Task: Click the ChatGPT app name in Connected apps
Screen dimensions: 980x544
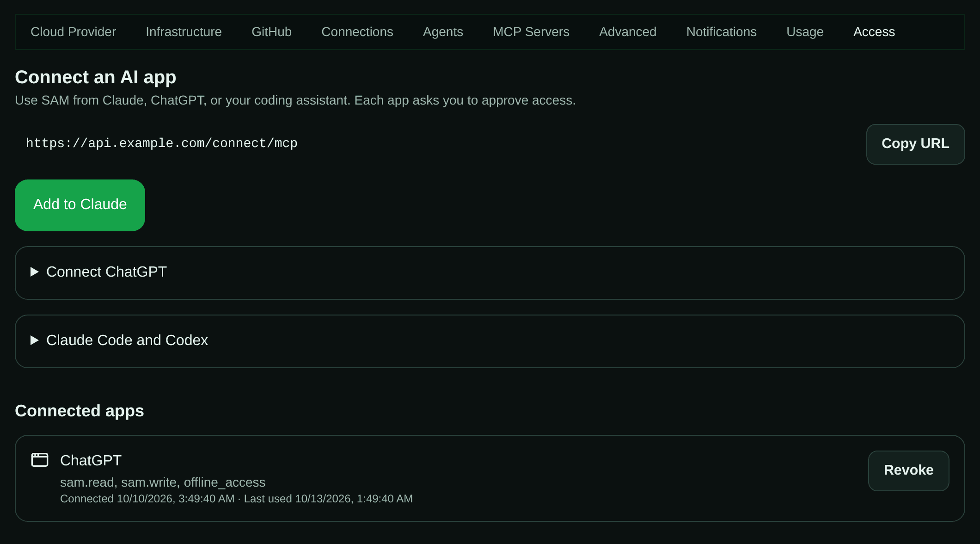Action: point(91,460)
